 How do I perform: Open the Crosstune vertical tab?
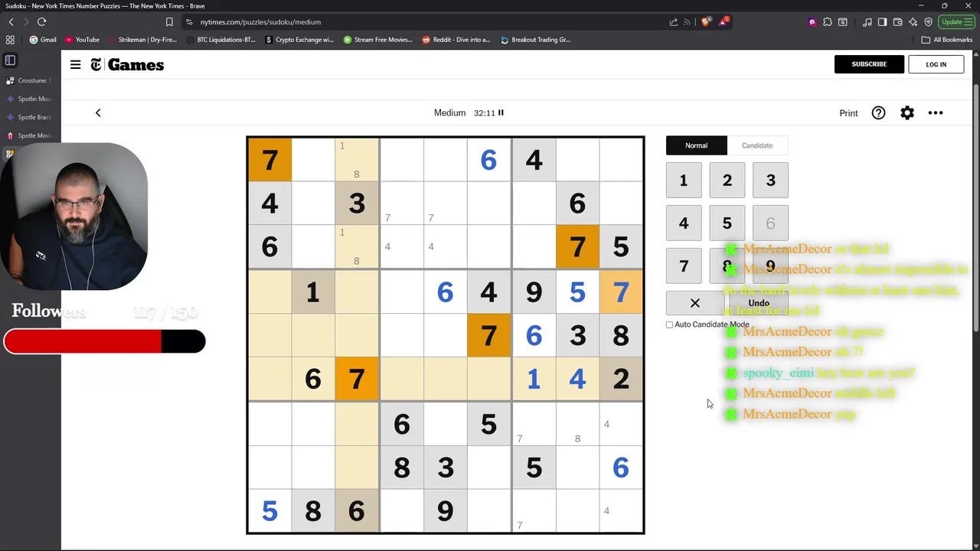[x=28, y=80]
